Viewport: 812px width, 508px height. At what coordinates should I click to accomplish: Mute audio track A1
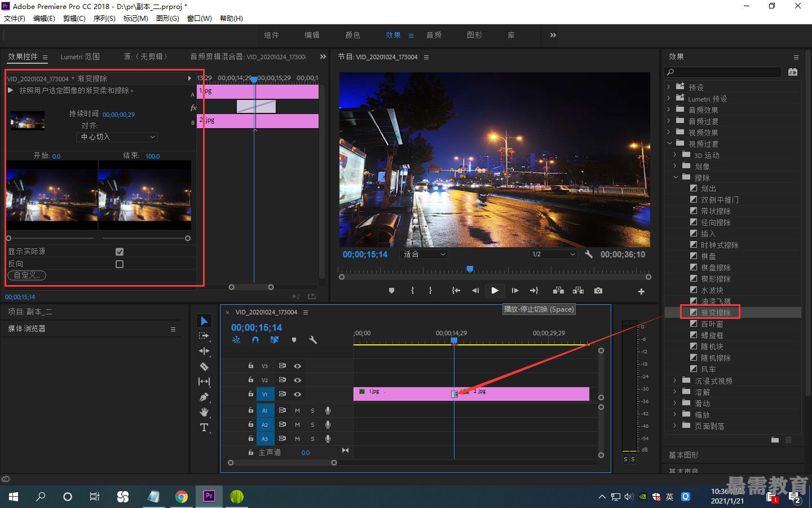(297, 410)
